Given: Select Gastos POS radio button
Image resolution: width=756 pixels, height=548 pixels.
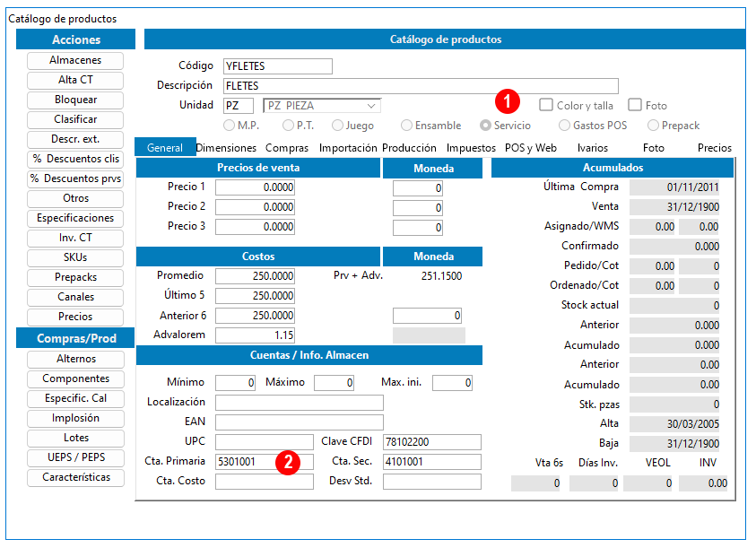Looking at the screenshot, I should [565, 126].
